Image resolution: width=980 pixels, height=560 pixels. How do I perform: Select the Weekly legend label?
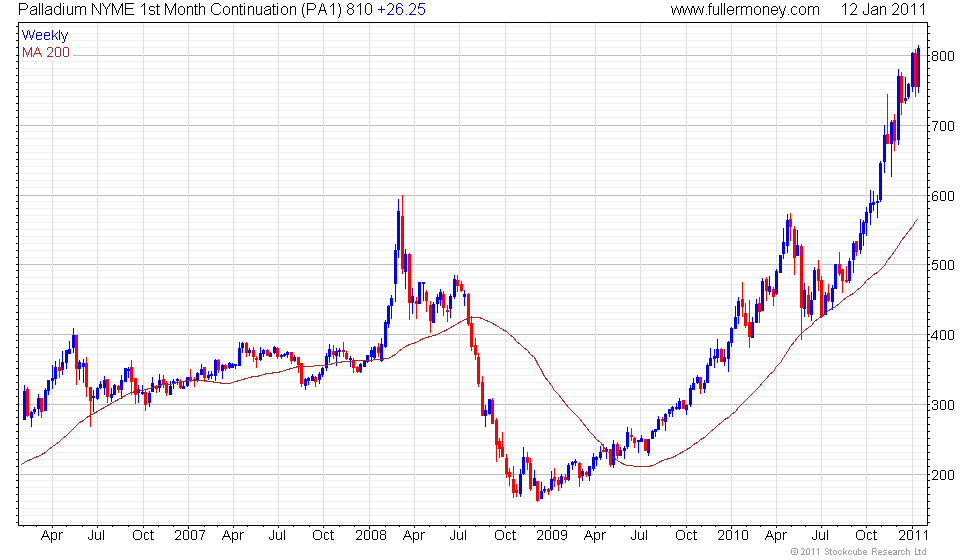coord(45,36)
